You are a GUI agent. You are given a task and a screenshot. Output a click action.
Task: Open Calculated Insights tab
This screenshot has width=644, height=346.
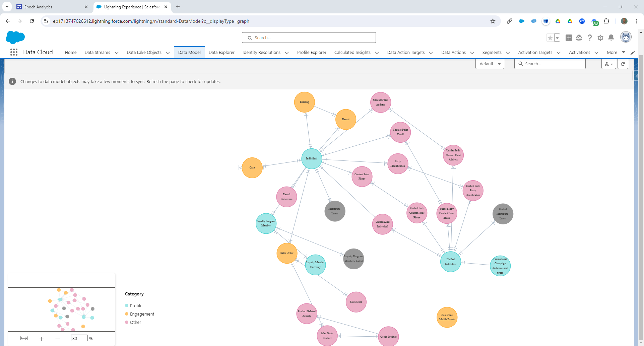[352, 53]
